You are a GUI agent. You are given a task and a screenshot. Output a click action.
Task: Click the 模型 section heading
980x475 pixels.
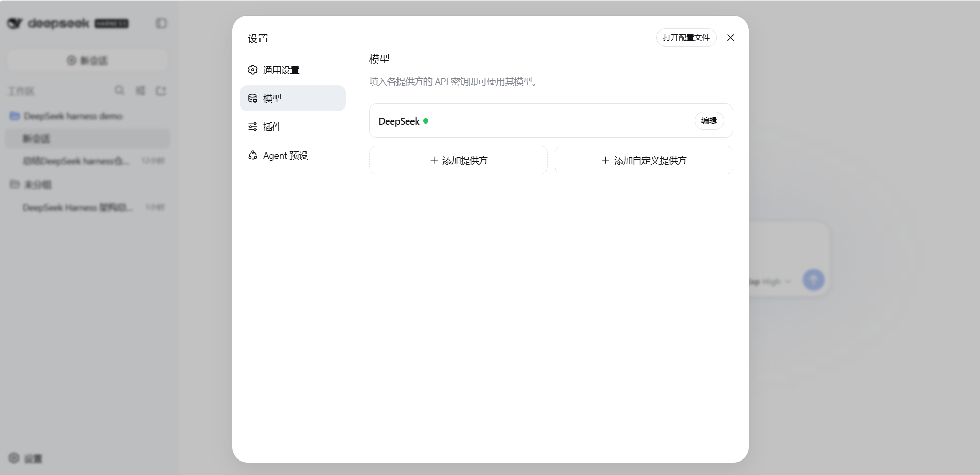[379, 59]
